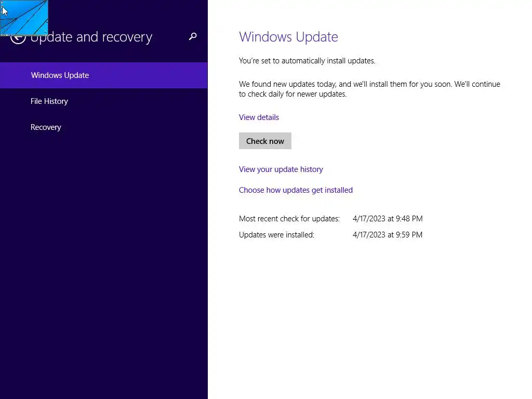
Task: Open Choose how updates get installed
Action: click(x=296, y=190)
